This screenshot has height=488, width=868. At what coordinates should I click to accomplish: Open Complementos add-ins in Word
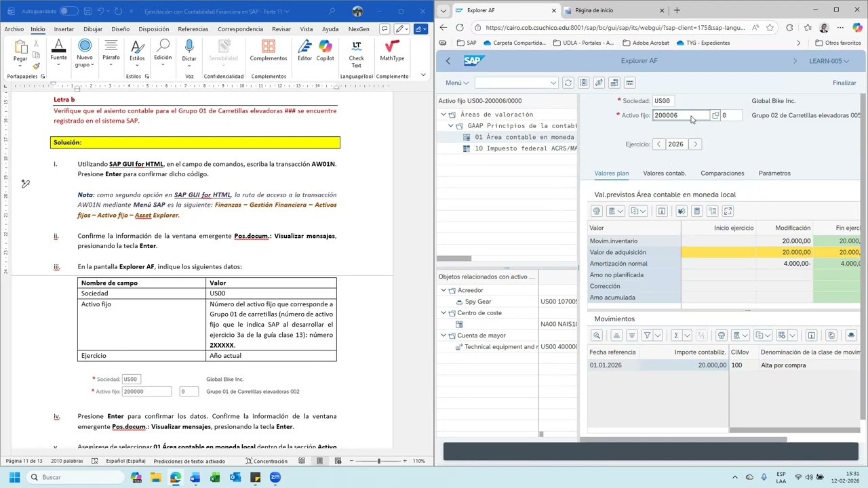point(269,51)
